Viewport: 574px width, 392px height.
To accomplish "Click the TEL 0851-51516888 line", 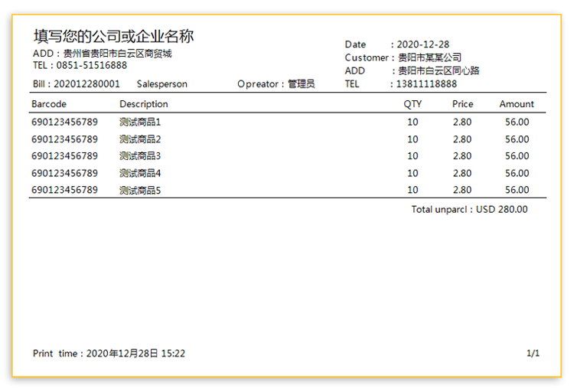I will 80,66.
